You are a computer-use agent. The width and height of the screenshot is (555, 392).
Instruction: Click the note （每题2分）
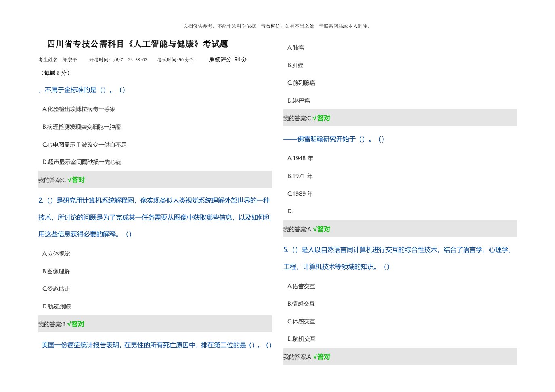point(55,73)
